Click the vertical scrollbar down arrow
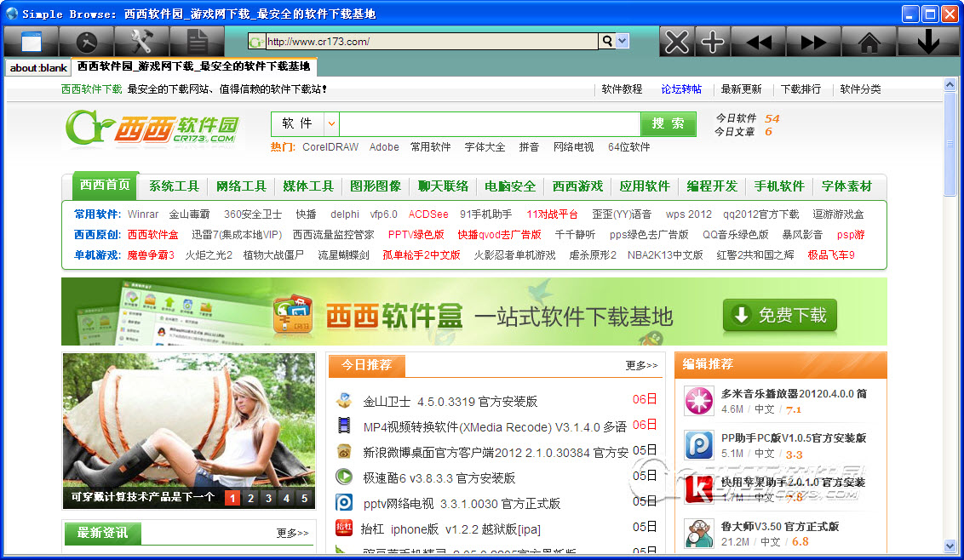Viewport: 964px width, 560px height. tap(950, 546)
